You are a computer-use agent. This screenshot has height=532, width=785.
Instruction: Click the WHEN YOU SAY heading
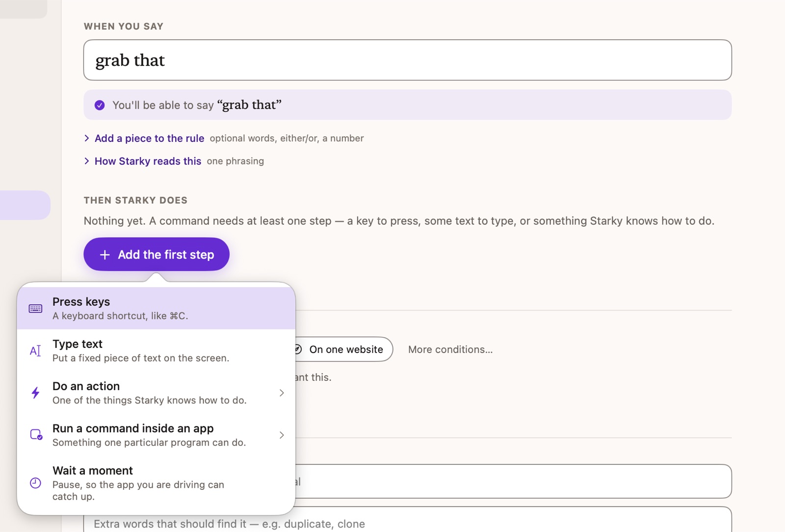point(124,27)
